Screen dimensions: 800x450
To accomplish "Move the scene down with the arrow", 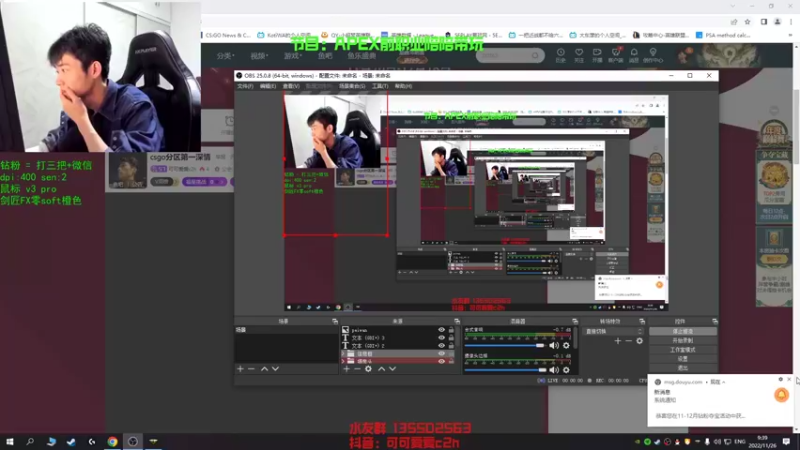I will click(x=276, y=368).
